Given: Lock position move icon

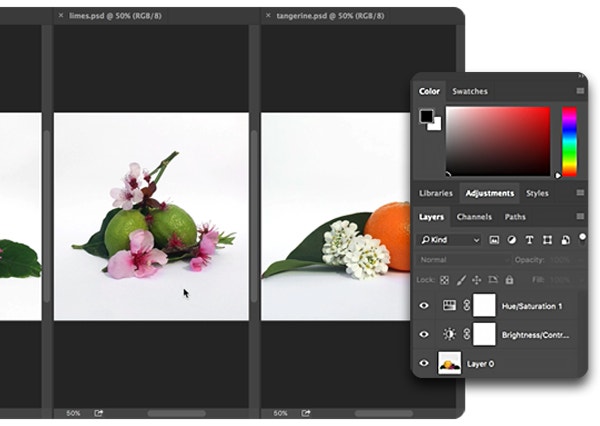Looking at the screenshot, I should coord(476,280).
